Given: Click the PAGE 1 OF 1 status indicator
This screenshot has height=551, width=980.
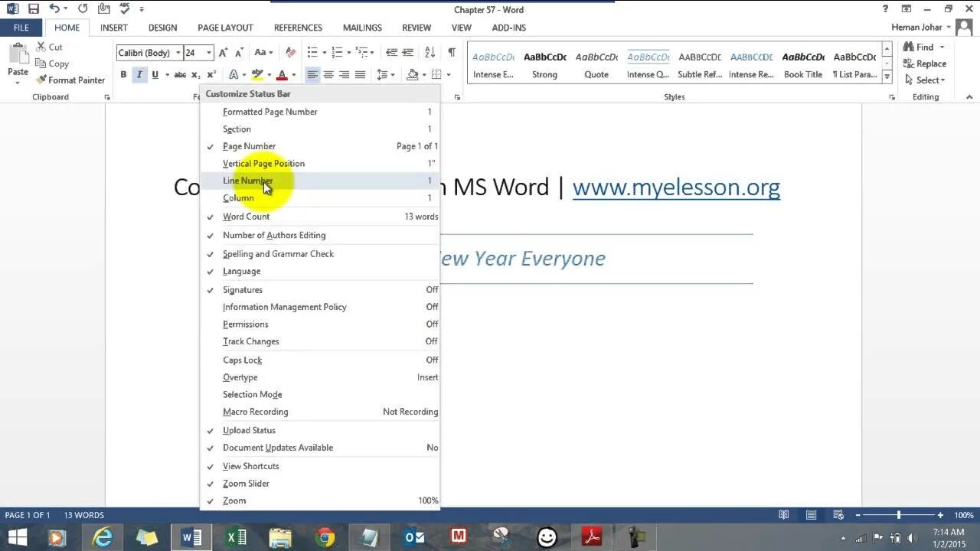Looking at the screenshot, I should click(28, 515).
